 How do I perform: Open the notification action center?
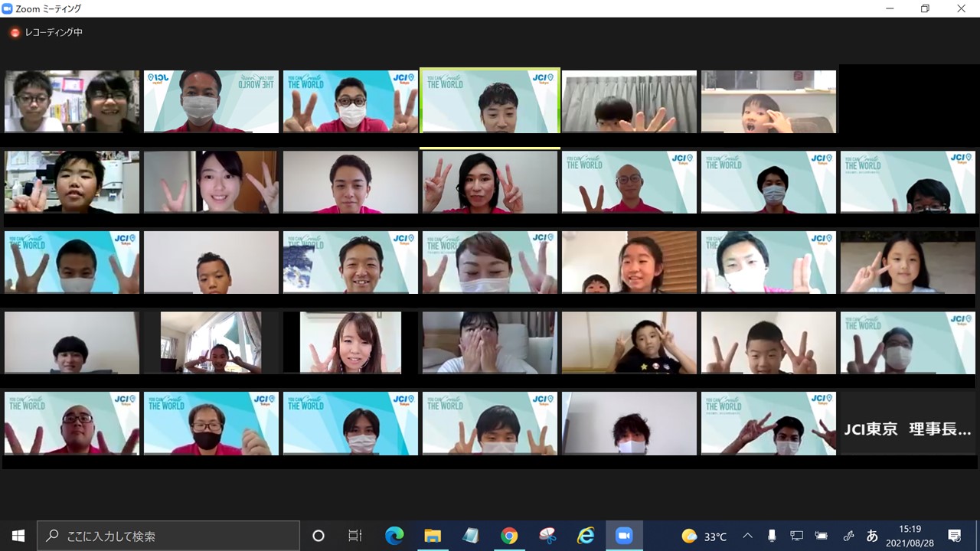pyautogui.click(x=955, y=536)
